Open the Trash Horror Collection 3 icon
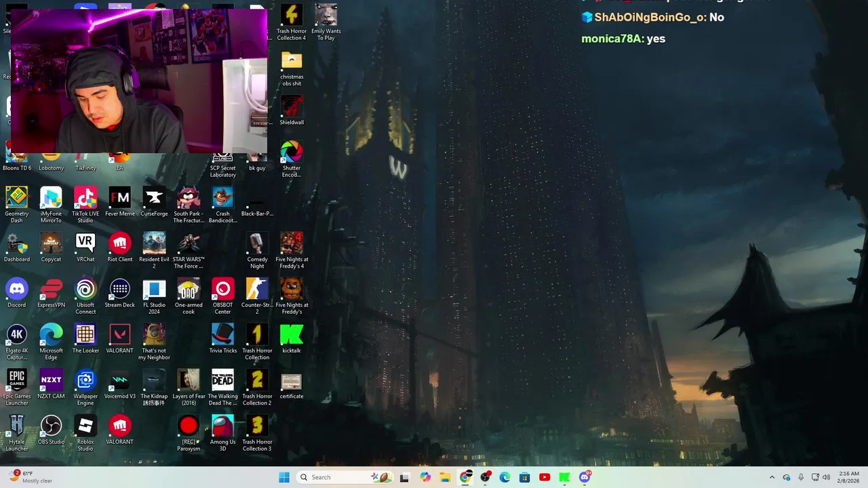This screenshot has width=868, height=488. pos(257,432)
